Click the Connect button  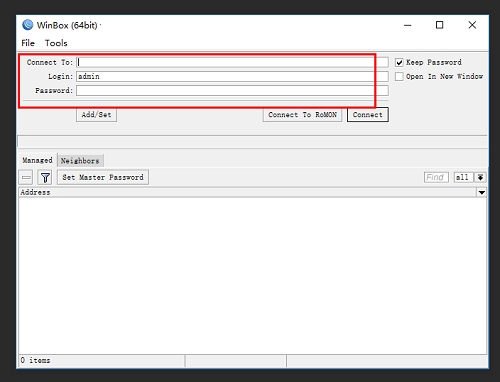click(x=368, y=115)
